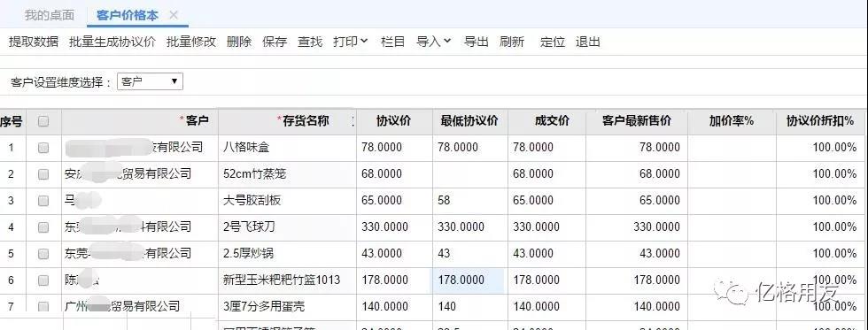
Task: Click 批量生成协议价 toolbar button
Action: (x=112, y=42)
